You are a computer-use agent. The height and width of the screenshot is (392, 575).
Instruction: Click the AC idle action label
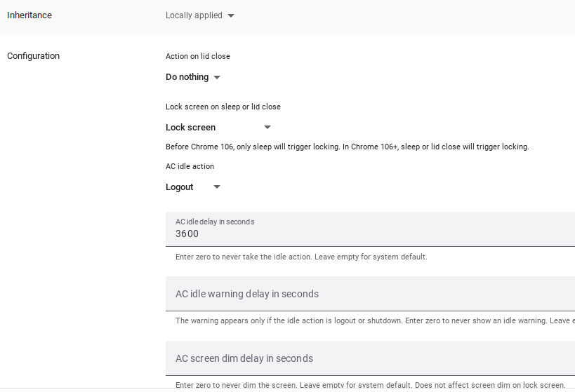click(190, 166)
